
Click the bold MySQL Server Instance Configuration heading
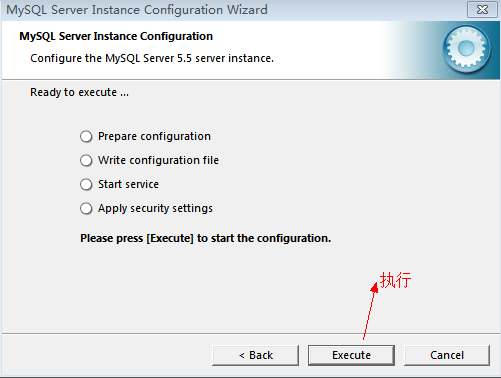pos(116,36)
